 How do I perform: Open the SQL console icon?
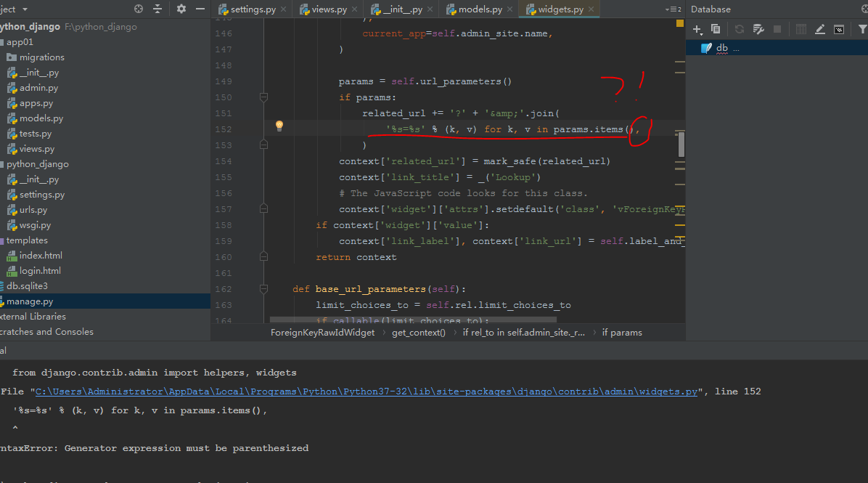pyautogui.click(x=839, y=29)
